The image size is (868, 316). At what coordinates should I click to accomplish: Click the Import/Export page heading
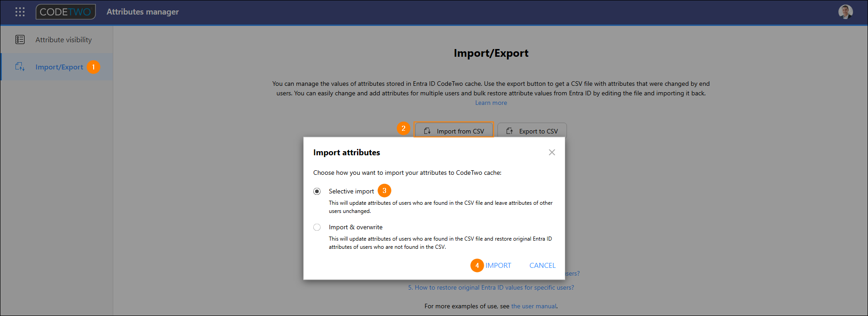coord(491,53)
